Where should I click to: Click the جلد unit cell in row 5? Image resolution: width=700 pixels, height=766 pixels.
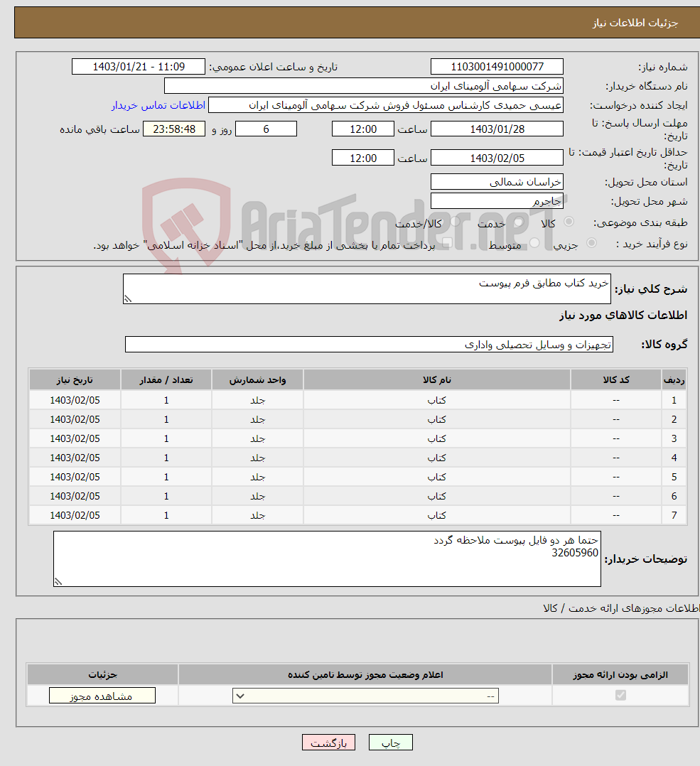[257, 477]
